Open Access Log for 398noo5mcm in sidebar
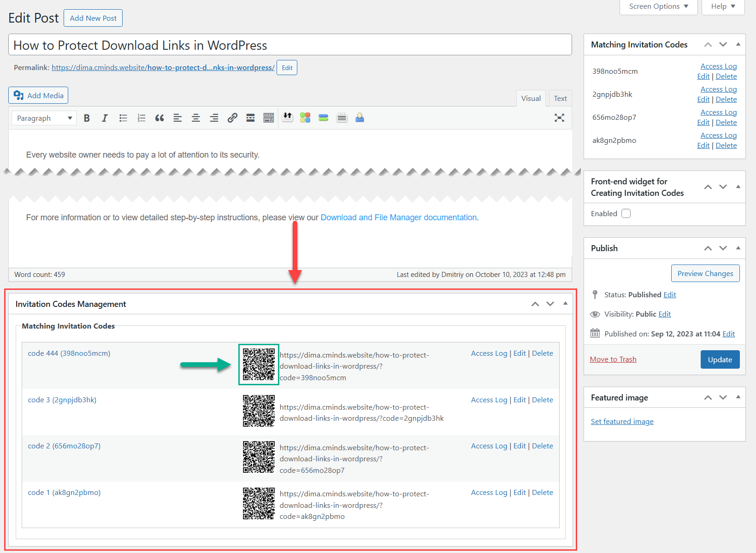Viewport: 756px width, 553px height. (x=719, y=66)
